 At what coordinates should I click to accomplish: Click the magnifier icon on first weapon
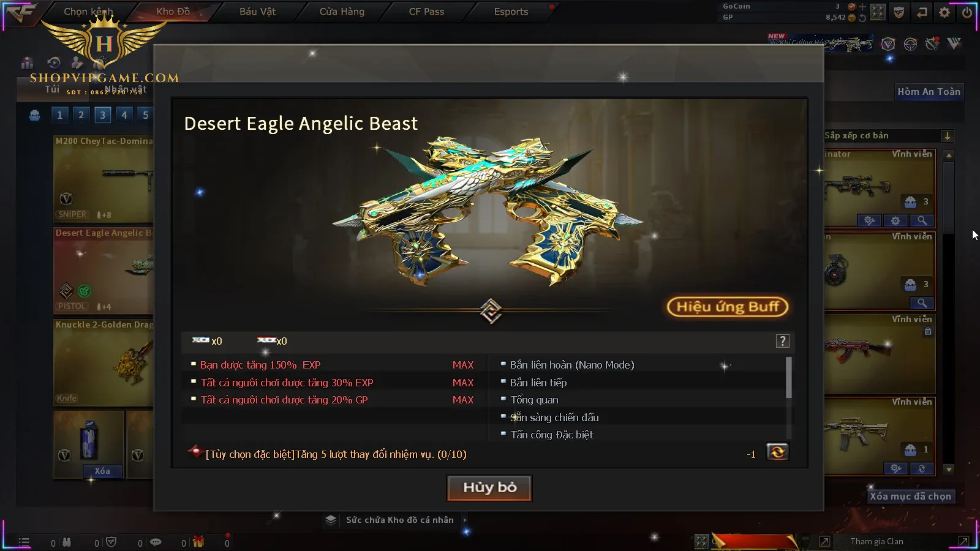point(922,220)
